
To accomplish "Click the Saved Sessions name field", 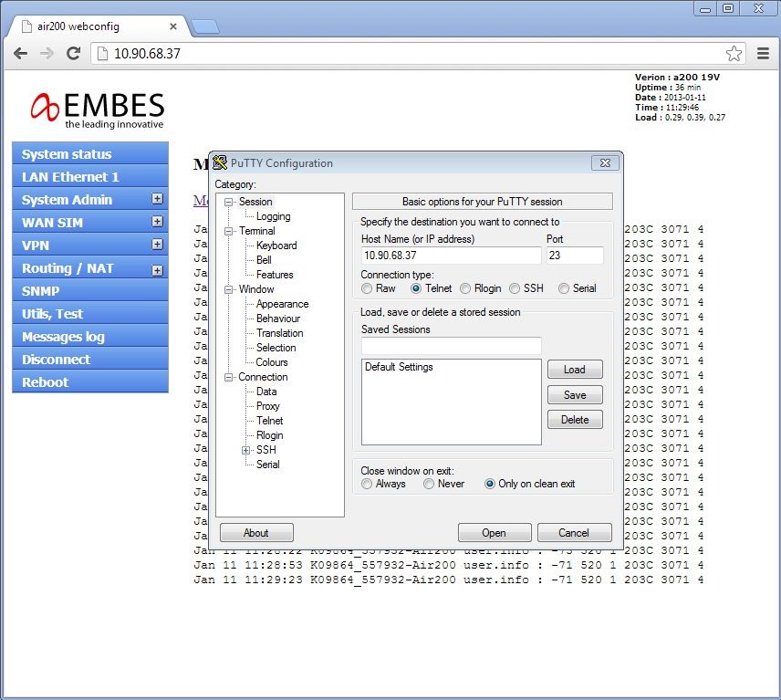I will tap(452, 346).
